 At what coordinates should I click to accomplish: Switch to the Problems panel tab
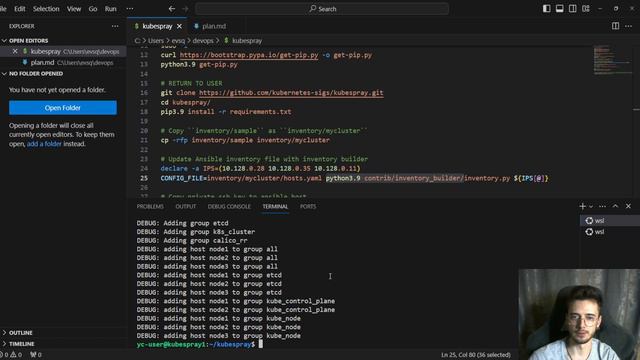[x=150, y=207]
